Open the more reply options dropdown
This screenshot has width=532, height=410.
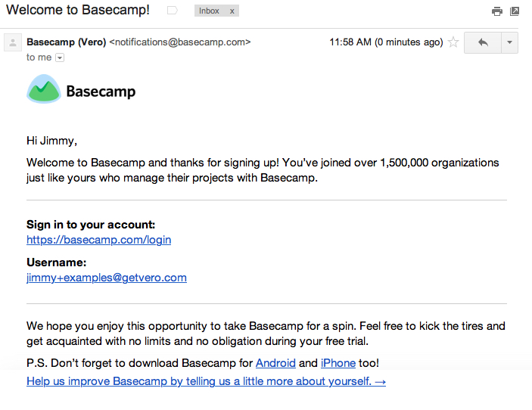[x=510, y=42]
